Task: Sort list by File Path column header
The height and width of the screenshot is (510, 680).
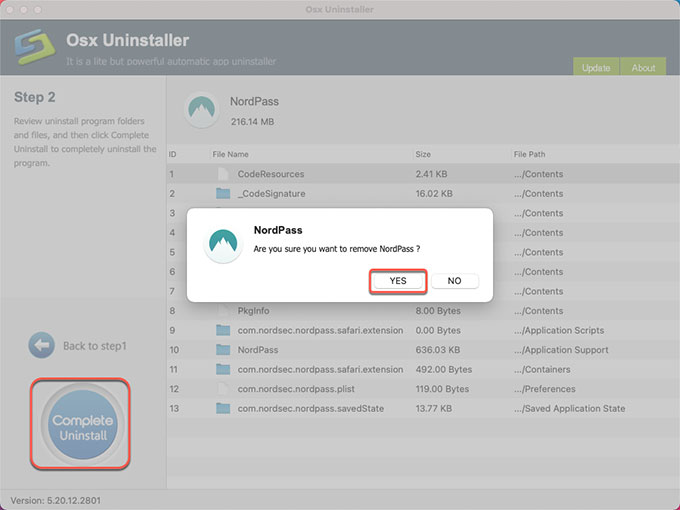Action: click(529, 155)
